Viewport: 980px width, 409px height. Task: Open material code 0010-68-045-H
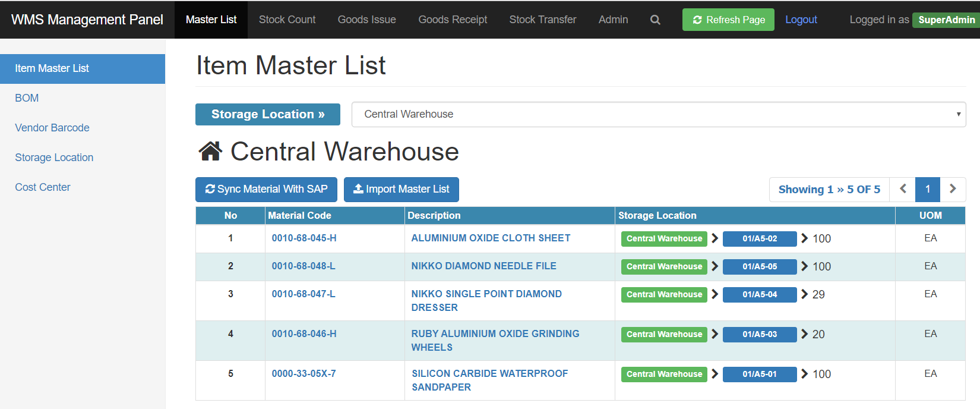304,238
